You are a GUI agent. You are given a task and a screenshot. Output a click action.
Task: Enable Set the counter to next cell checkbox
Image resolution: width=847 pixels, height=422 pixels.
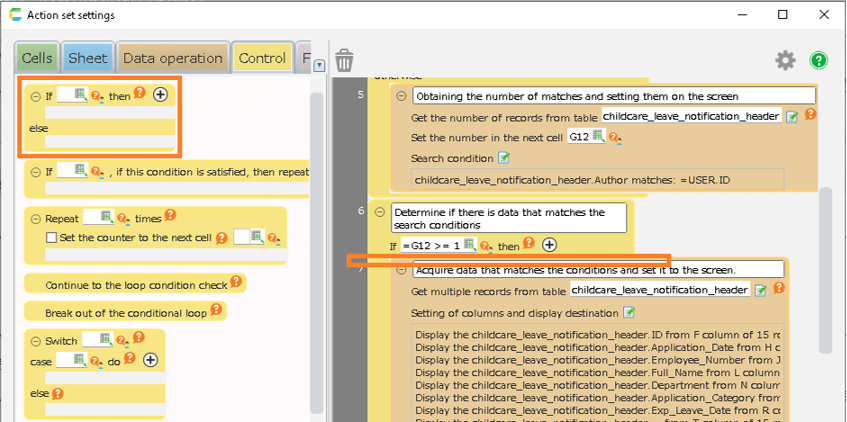point(52,238)
